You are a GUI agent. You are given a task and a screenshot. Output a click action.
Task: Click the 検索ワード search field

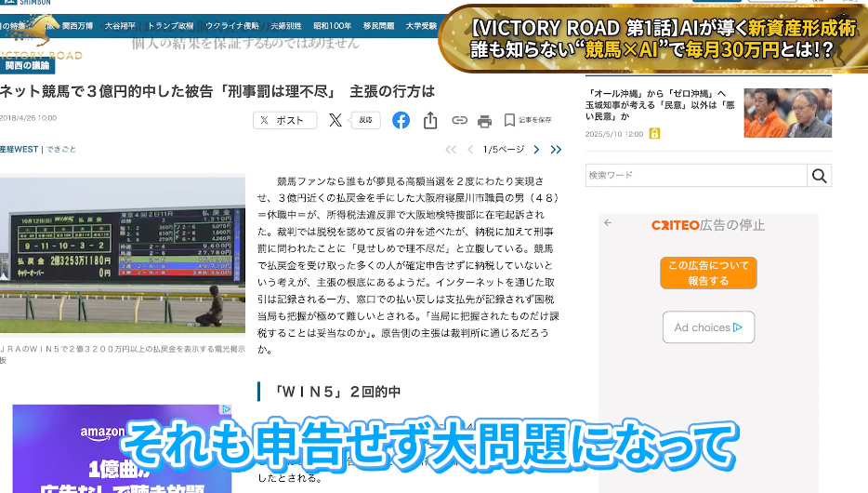coord(696,175)
